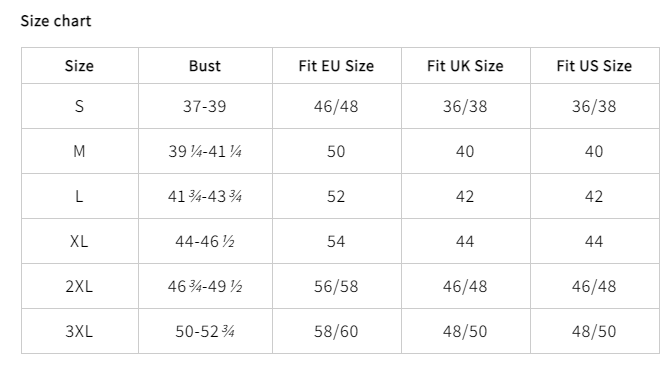Viewport: 669px width, 374px height.
Task: Click the Fit US Size header
Action: (595, 66)
